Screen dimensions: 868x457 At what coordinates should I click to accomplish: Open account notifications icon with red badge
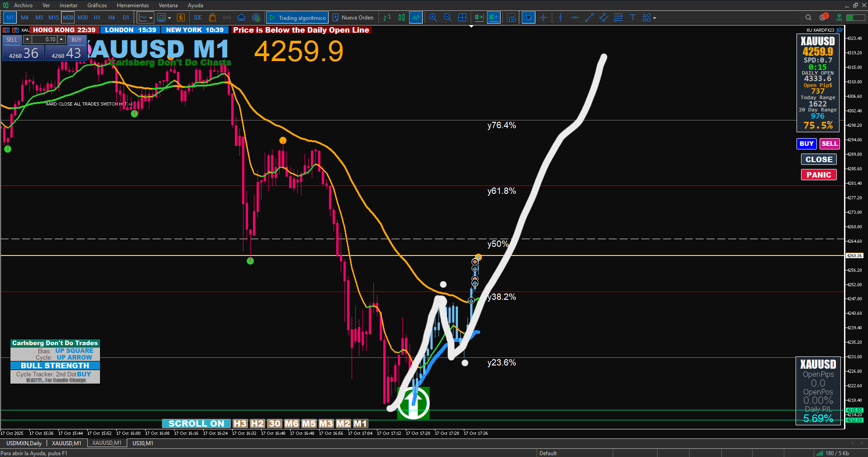click(824, 17)
